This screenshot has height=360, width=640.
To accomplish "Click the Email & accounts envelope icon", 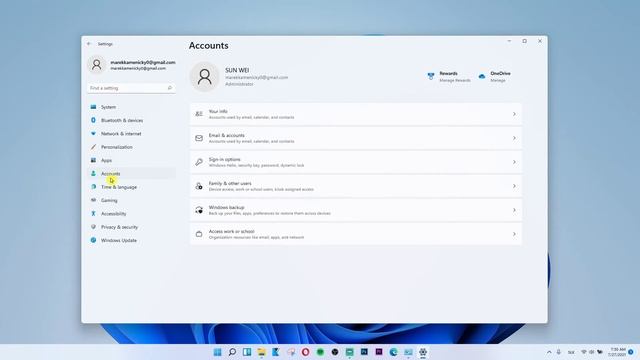I will click(x=199, y=138).
